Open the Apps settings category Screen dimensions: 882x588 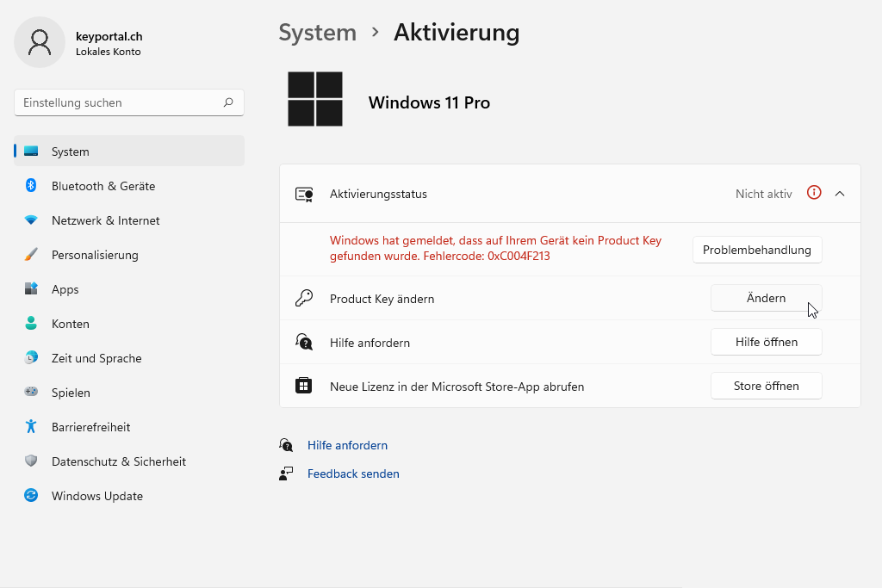(x=65, y=289)
